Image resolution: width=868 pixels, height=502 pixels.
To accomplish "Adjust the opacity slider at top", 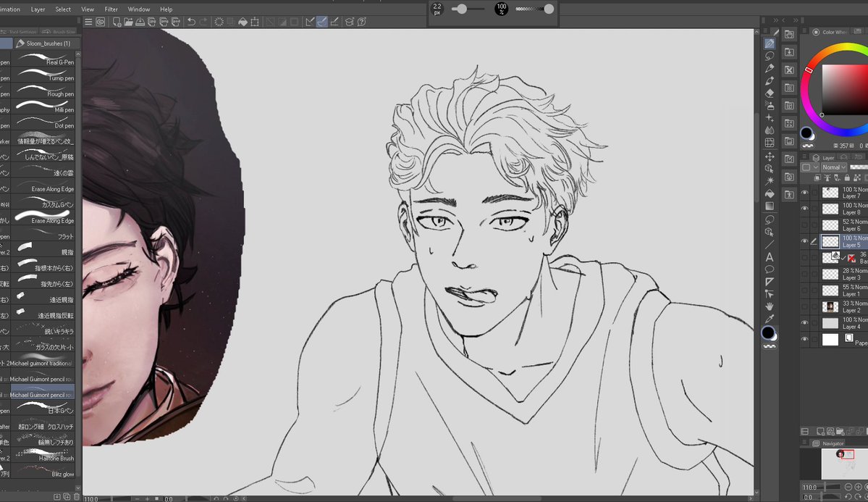I will 535,9.
